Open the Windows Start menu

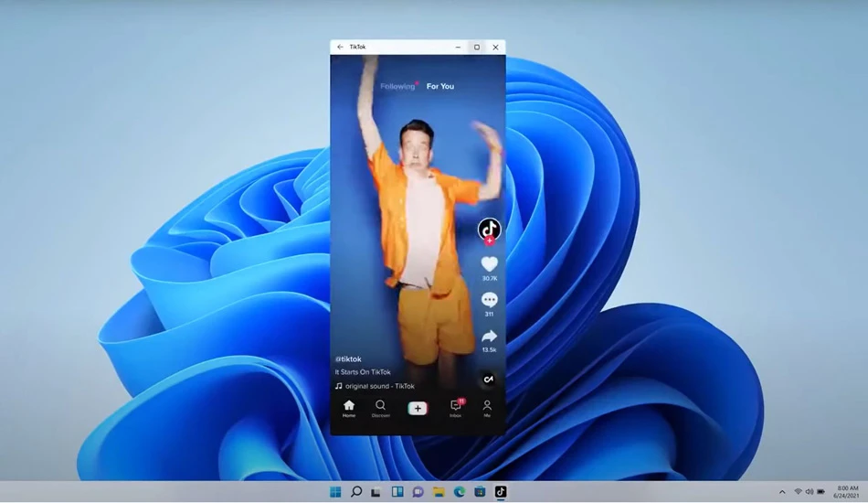[335, 492]
